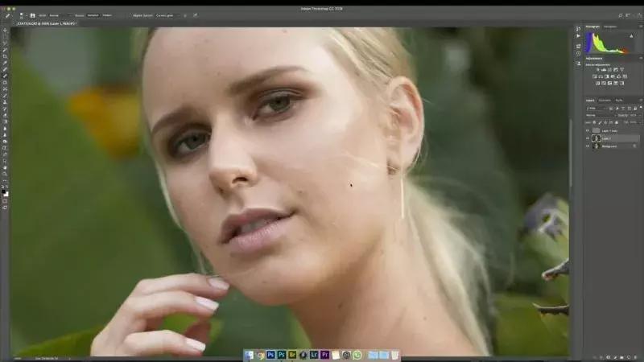644x362 pixels.
Task: Open the Actions panel play icon
Action: tap(578, 35)
